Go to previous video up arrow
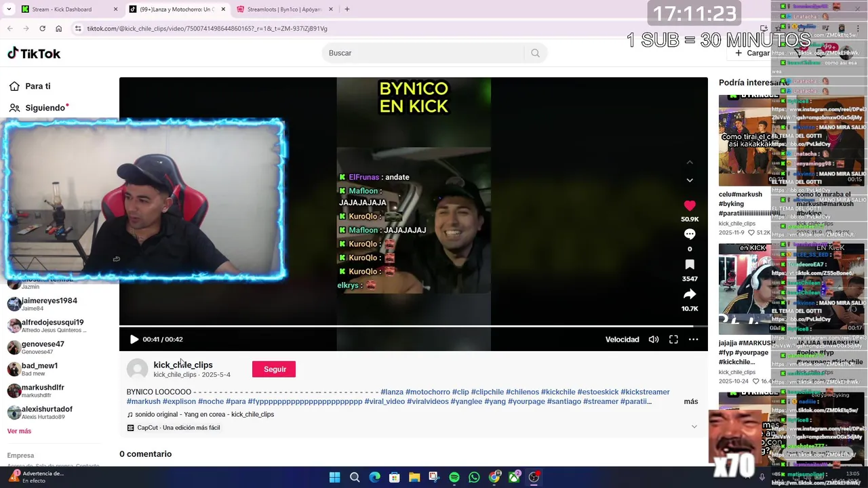Image resolution: width=868 pixels, height=488 pixels. [690, 162]
